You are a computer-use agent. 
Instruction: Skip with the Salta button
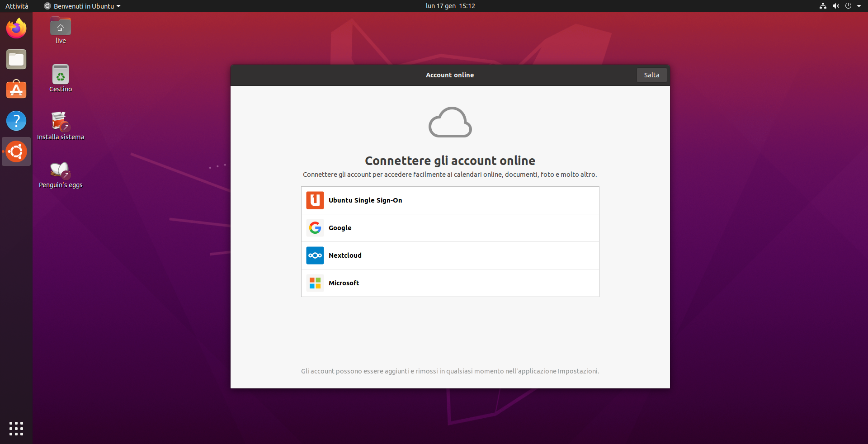click(x=651, y=75)
